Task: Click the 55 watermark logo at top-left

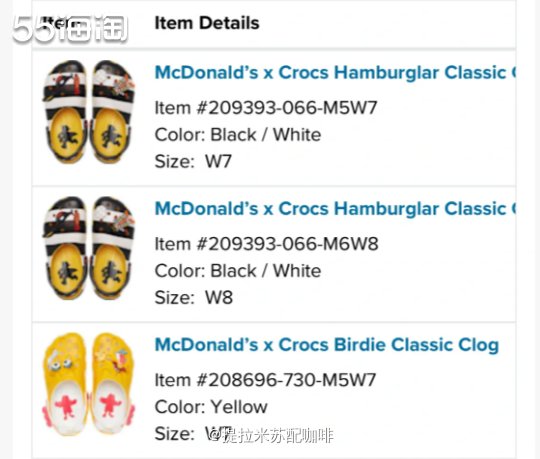Action: pyautogui.click(x=70, y=29)
